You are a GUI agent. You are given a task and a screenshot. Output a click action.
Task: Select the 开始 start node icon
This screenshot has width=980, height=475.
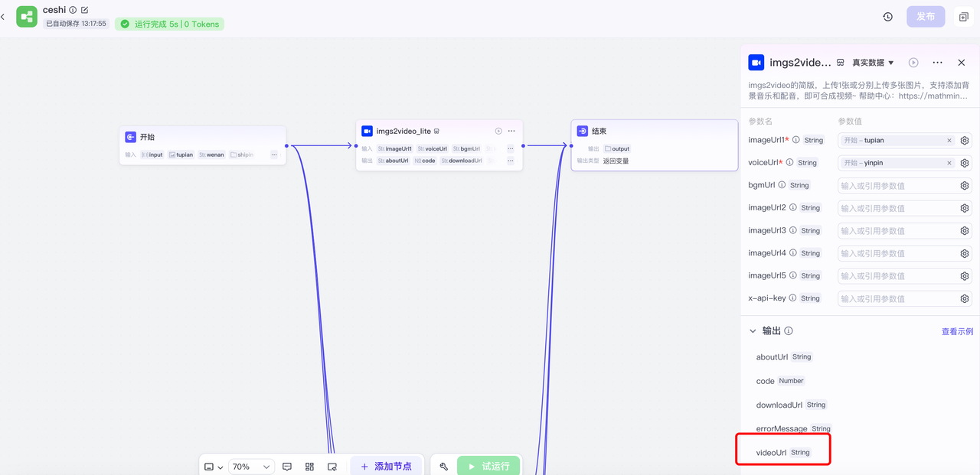130,137
